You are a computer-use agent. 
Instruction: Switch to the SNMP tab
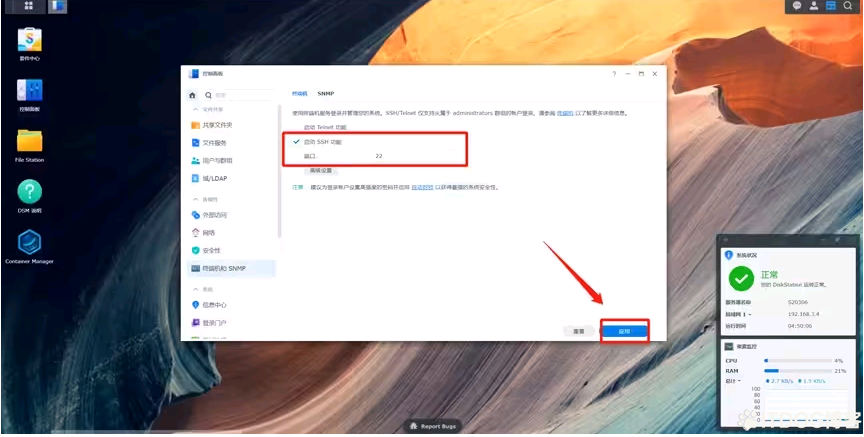pos(326,94)
